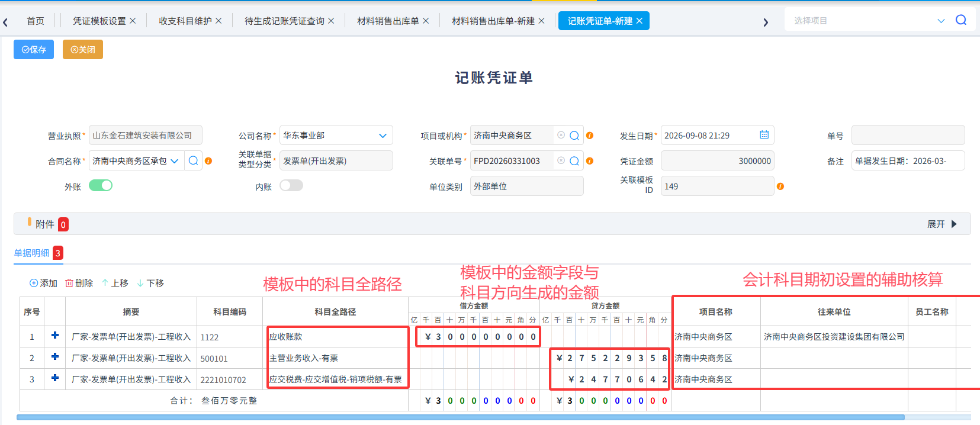This screenshot has width=980, height=425.
Task: Show the info tip beside 关联模板ID
Action: click(780, 186)
